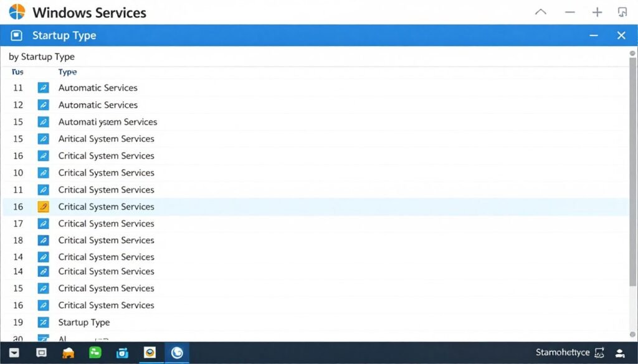Screen dimensions: 638x364
Task: Expand the by Startup Type grouping
Action: coord(42,57)
